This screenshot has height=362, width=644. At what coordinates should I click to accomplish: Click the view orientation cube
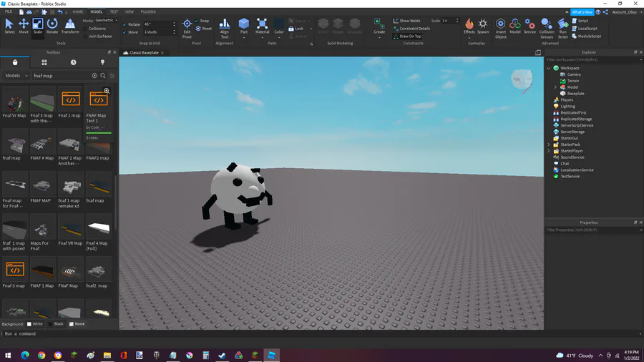pyautogui.click(x=522, y=79)
